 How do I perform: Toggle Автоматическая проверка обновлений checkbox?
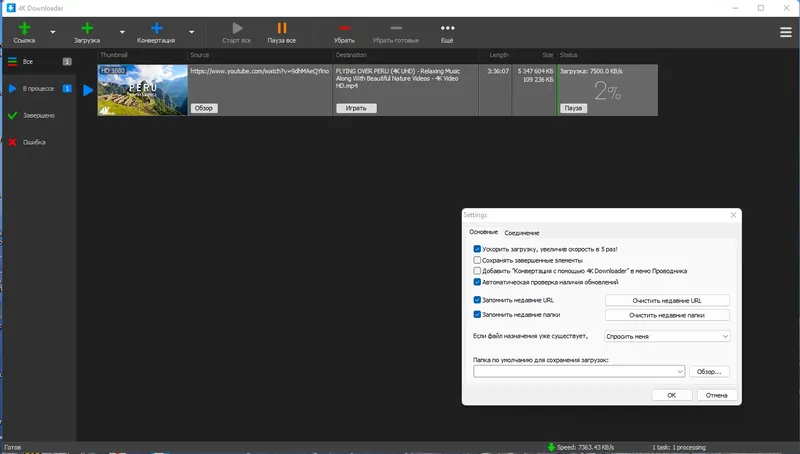pyautogui.click(x=477, y=282)
